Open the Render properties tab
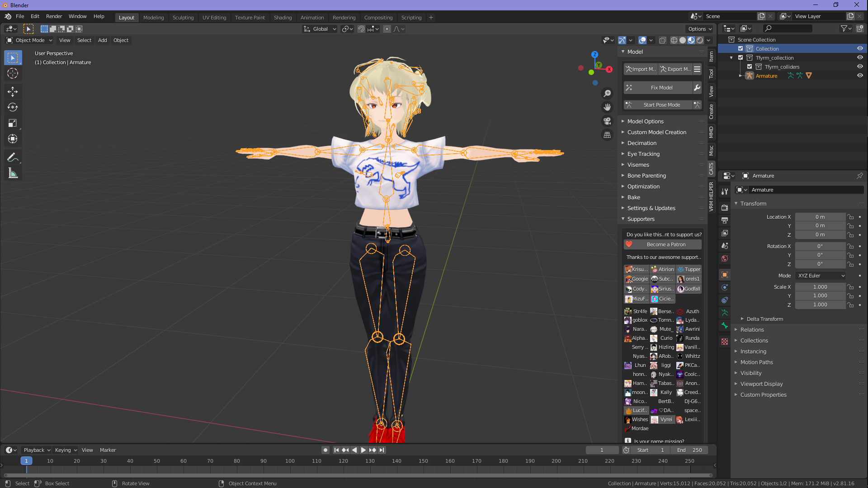Image resolution: width=868 pixels, height=488 pixels. (x=725, y=208)
